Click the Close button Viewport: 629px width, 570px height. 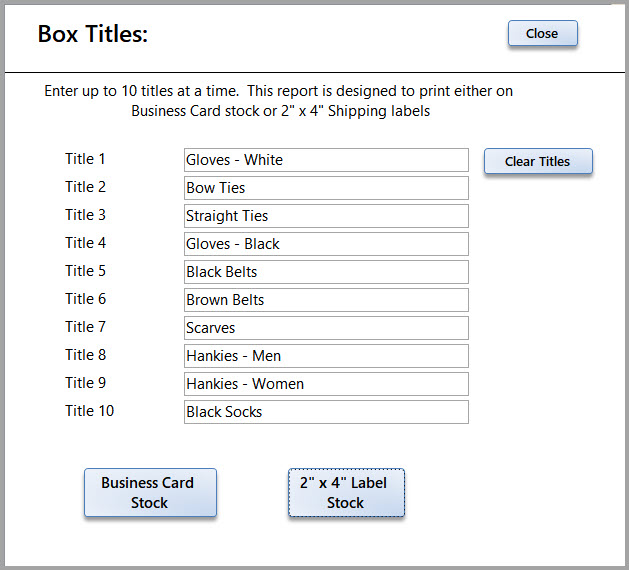pyautogui.click(x=543, y=33)
